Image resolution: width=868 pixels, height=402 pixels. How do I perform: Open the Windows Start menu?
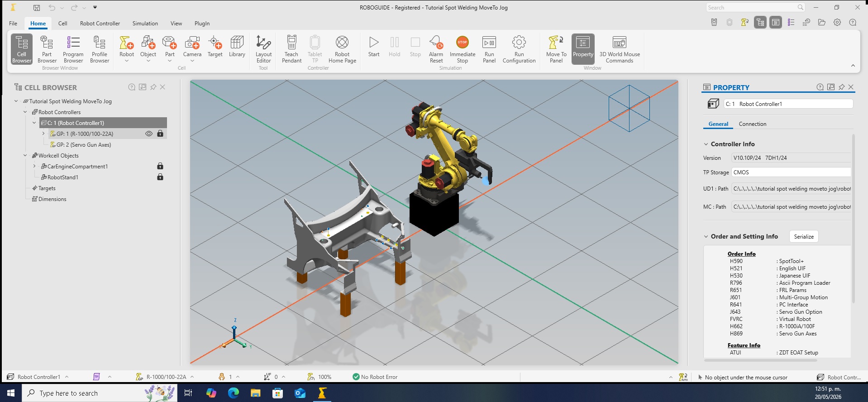click(11, 393)
